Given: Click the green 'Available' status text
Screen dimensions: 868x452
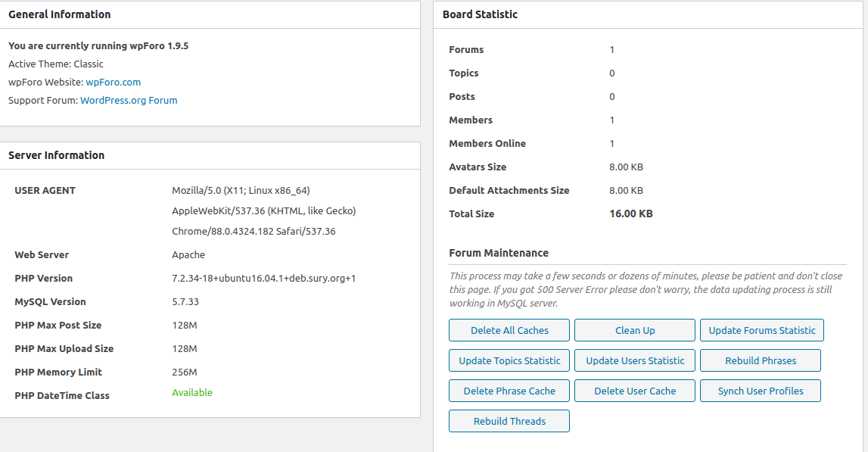Looking at the screenshot, I should click(x=192, y=393).
